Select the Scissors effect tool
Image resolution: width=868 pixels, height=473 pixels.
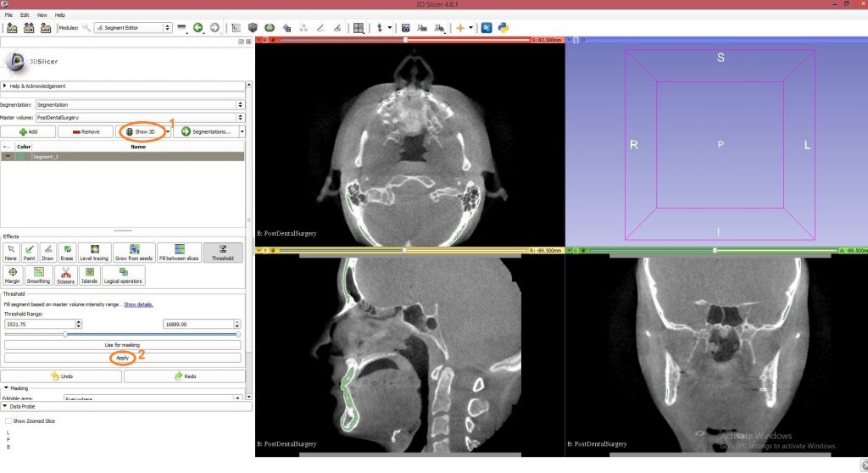point(65,275)
